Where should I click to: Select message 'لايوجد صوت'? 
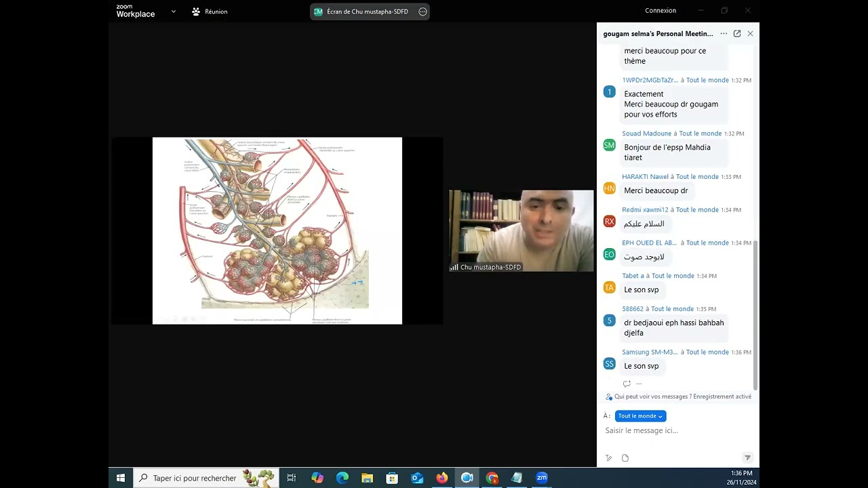click(644, 257)
